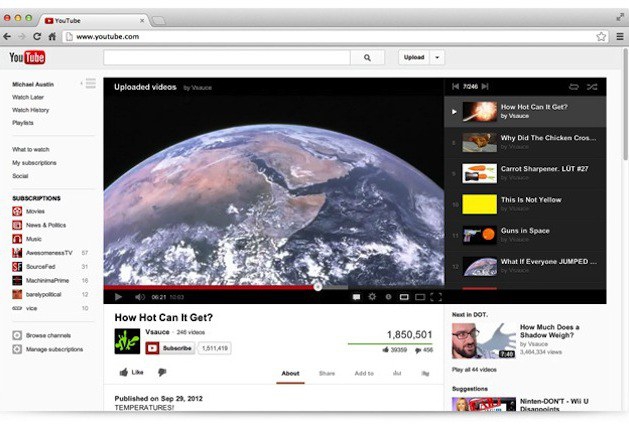Click the video progress scrubber handle
Viewport: 629px width, 428px height.
[317, 286]
